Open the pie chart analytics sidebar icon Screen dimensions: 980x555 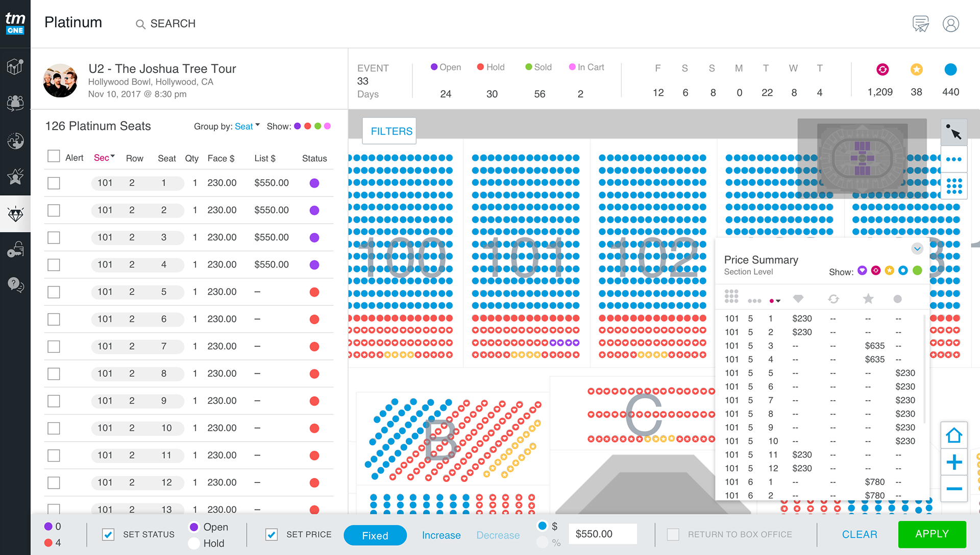(x=15, y=140)
